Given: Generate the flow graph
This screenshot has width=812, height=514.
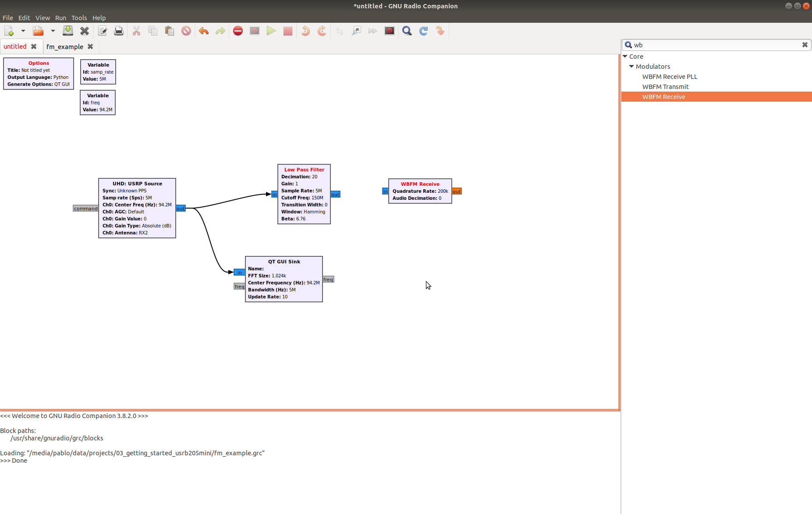Looking at the screenshot, I should pyautogui.click(x=255, y=31).
